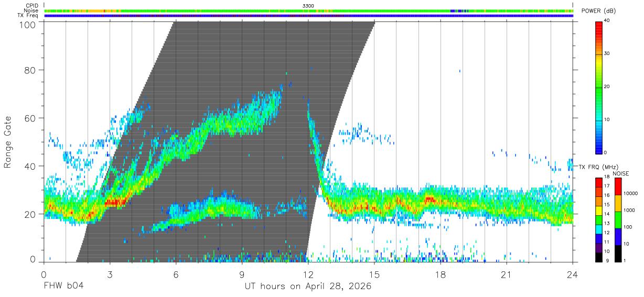Click the x-axis tick label 21
Screen dimensions: 644x297
coord(507,274)
